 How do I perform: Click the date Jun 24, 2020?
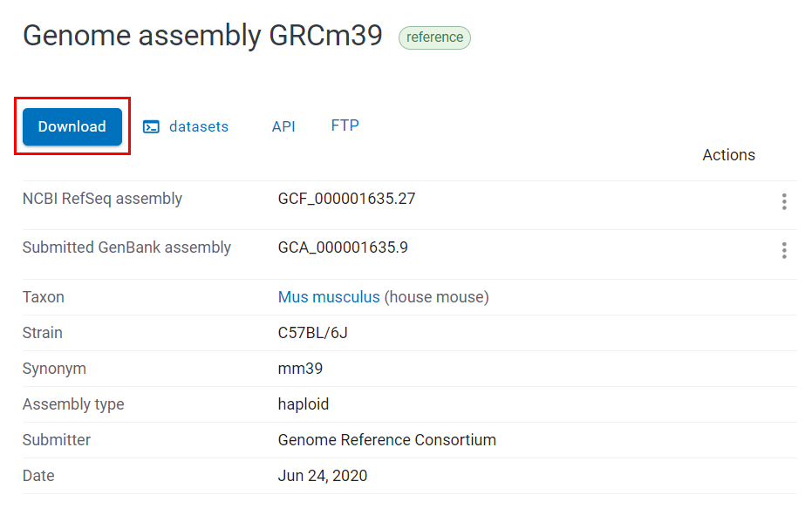pos(323,476)
